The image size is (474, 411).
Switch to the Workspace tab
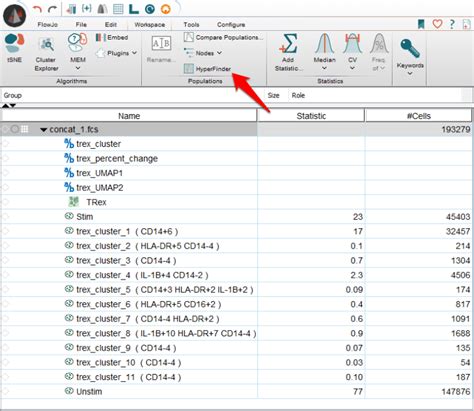(x=150, y=25)
